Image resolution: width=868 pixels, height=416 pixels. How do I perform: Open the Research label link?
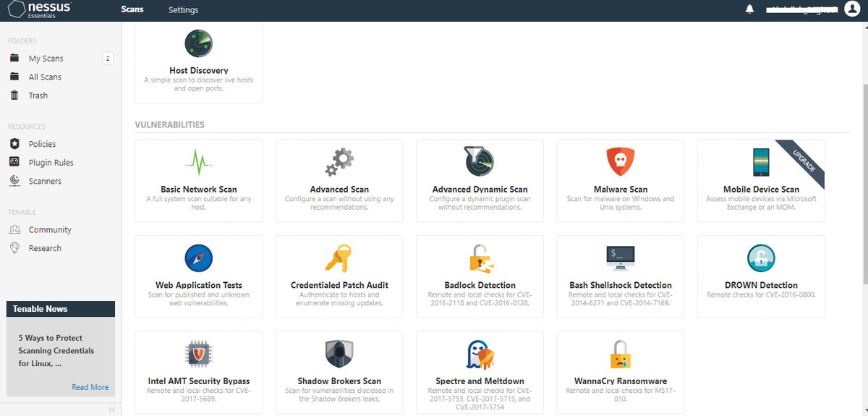(45, 248)
